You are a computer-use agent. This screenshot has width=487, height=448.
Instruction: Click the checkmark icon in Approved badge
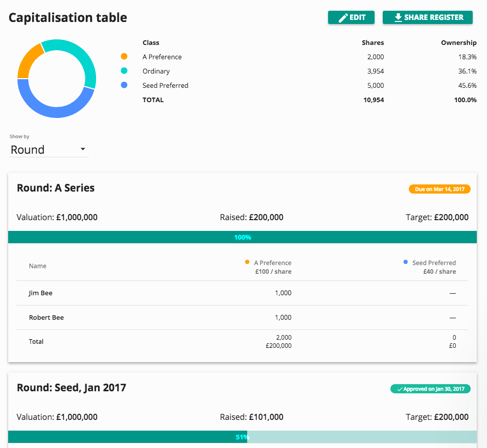pos(400,389)
